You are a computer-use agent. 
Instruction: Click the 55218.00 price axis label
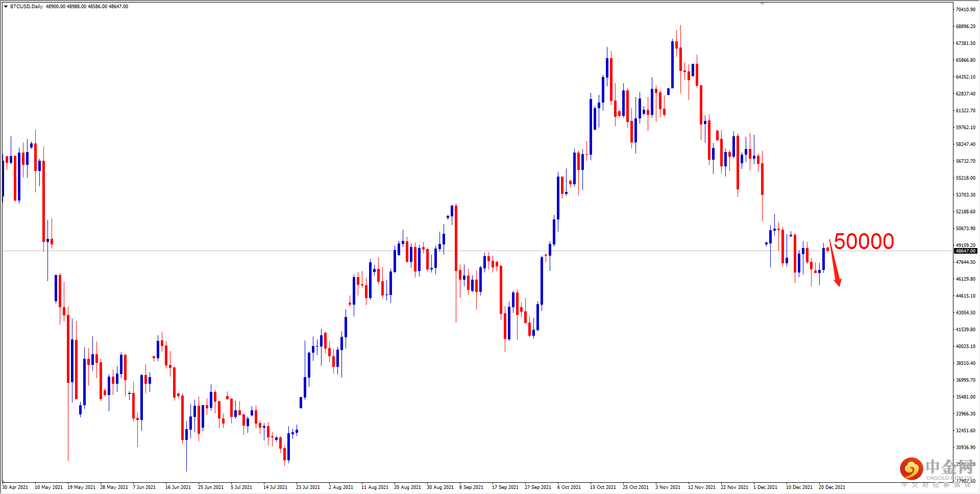966,178
